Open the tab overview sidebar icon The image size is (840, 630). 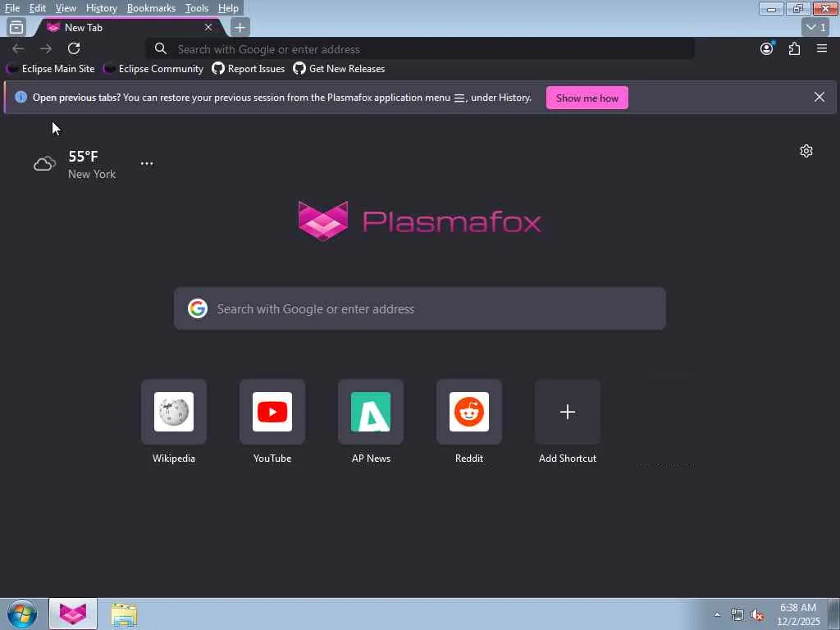[16, 27]
